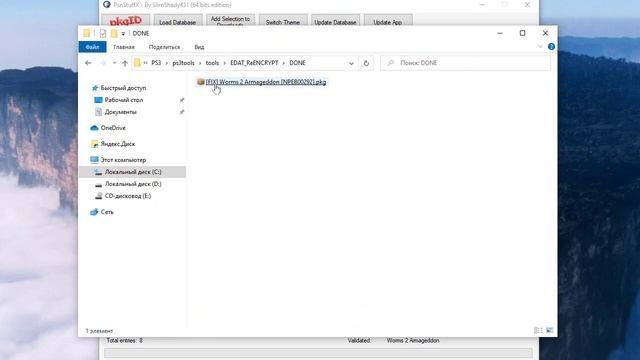Open Explorer help question mark icon
Viewport: 640px width, 360px height.
[x=551, y=47]
